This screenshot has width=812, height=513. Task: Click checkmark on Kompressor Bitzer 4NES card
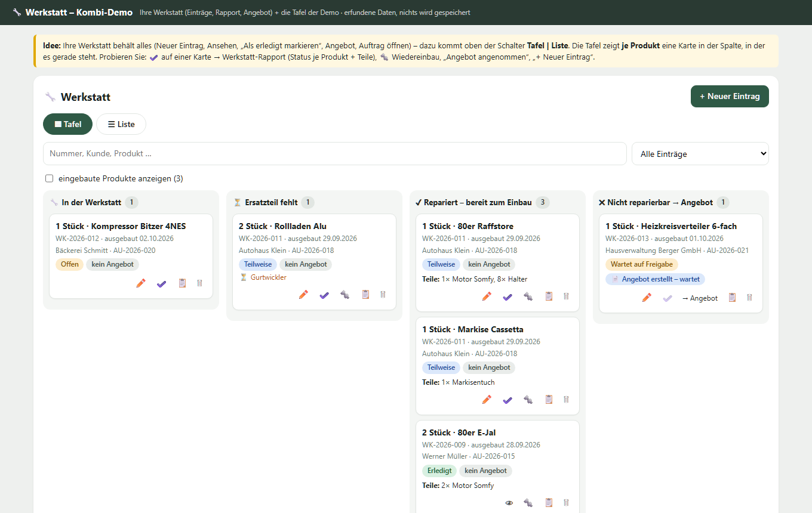(x=161, y=283)
